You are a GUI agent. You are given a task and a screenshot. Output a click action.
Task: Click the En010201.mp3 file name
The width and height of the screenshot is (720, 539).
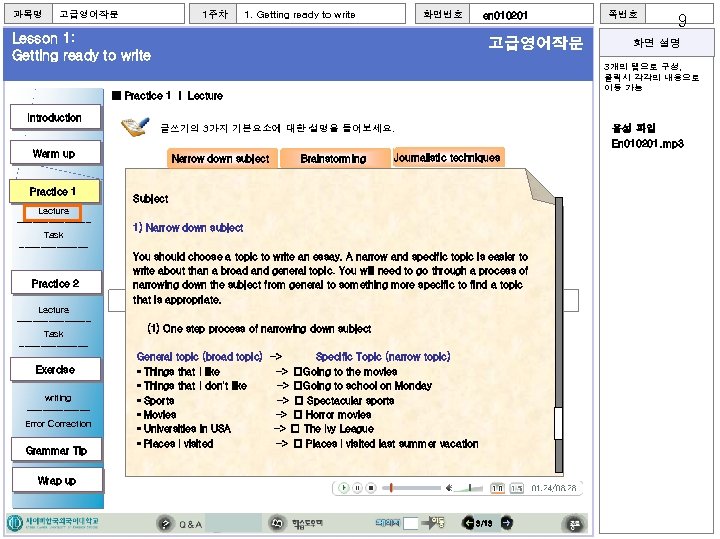(x=647, y=144)
